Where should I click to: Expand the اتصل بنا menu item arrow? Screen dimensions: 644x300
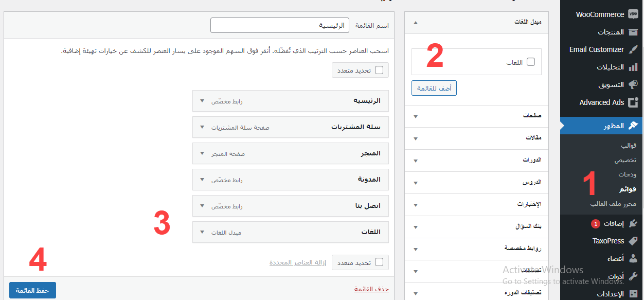[202, 206]
